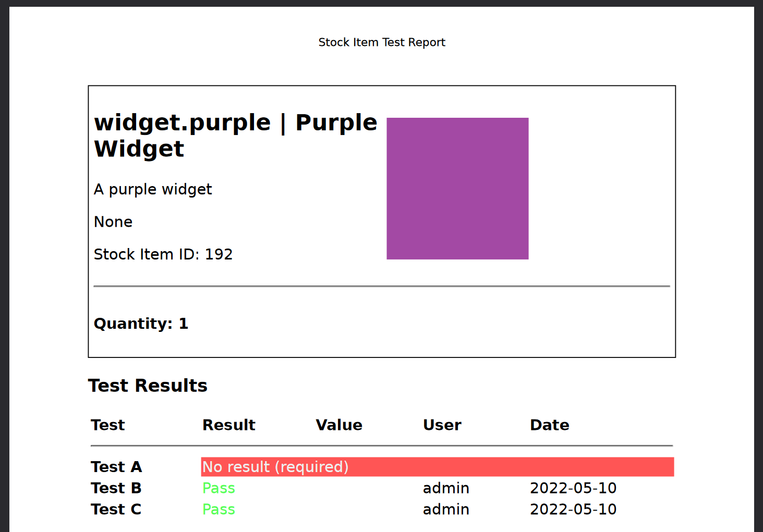
Task: Click the Date column header
Action: click(549, 425)
